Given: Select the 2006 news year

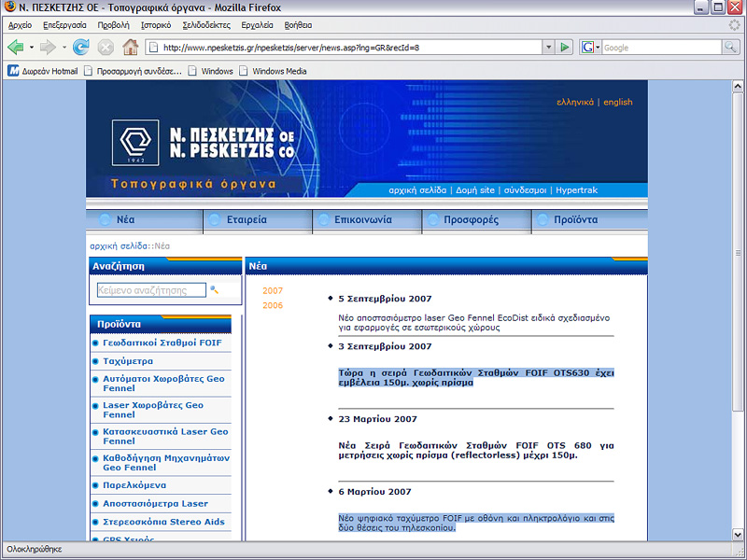Looking at the screenshot, I should (273, 305).
